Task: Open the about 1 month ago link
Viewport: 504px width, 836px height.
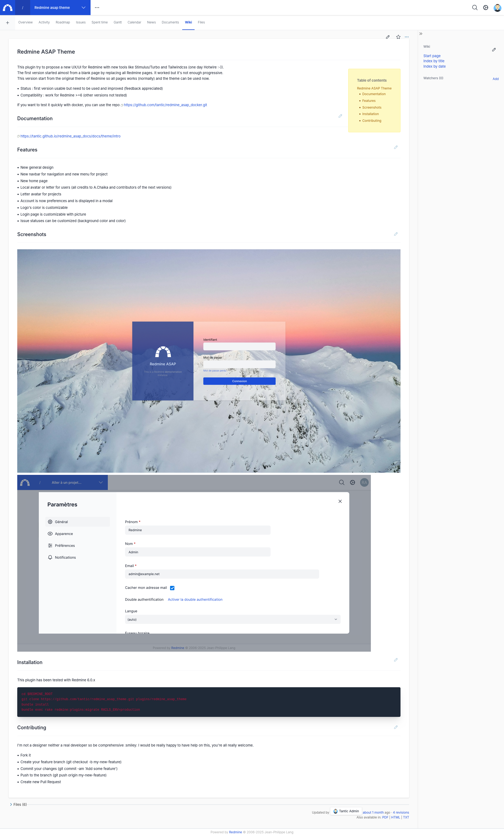Action: 373,813
